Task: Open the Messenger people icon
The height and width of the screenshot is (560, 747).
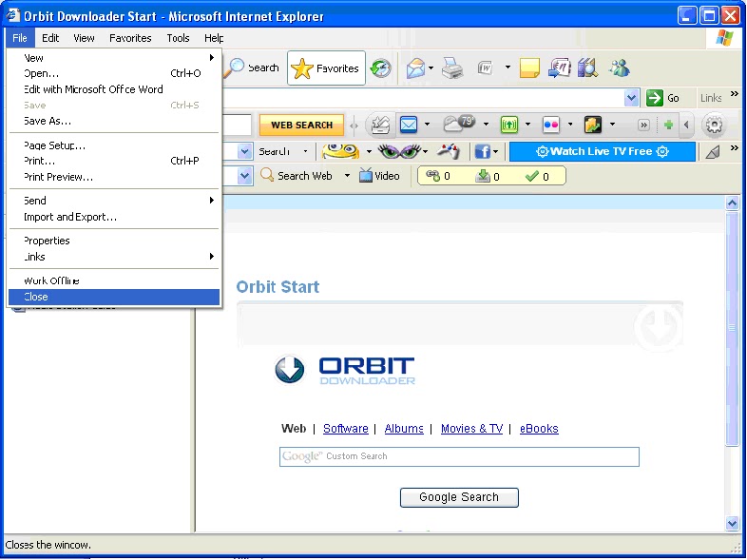Action: pos(619,68)
